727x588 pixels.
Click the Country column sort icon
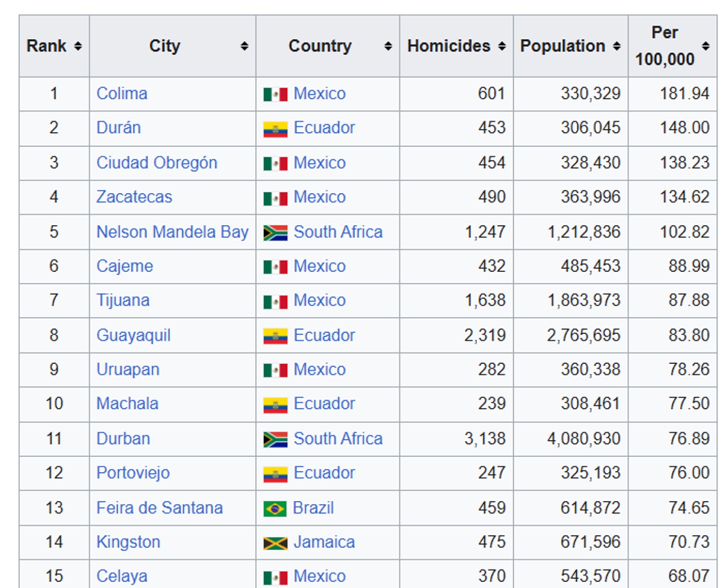tap(388, 46)
